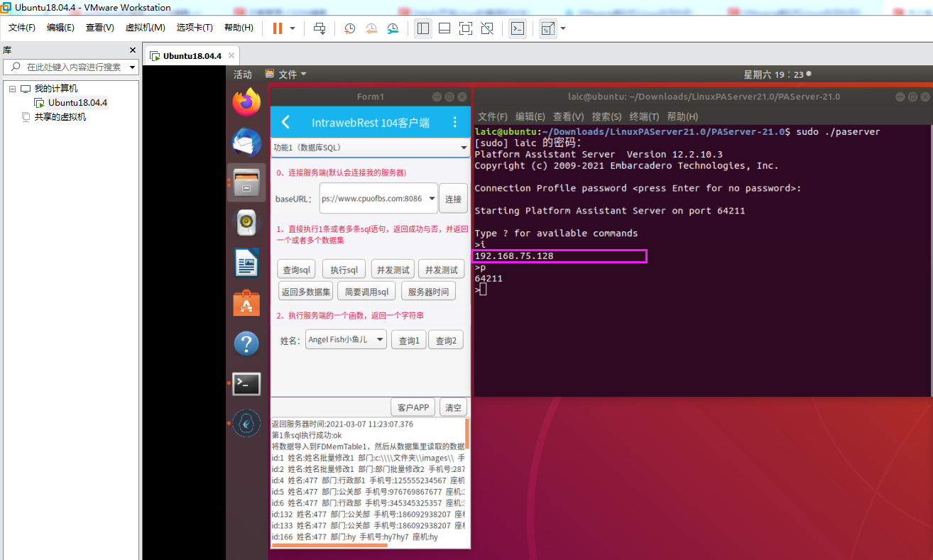
Task: Send Ctrl+Alt+Del to the virtual machine
Action: [320, 28]
